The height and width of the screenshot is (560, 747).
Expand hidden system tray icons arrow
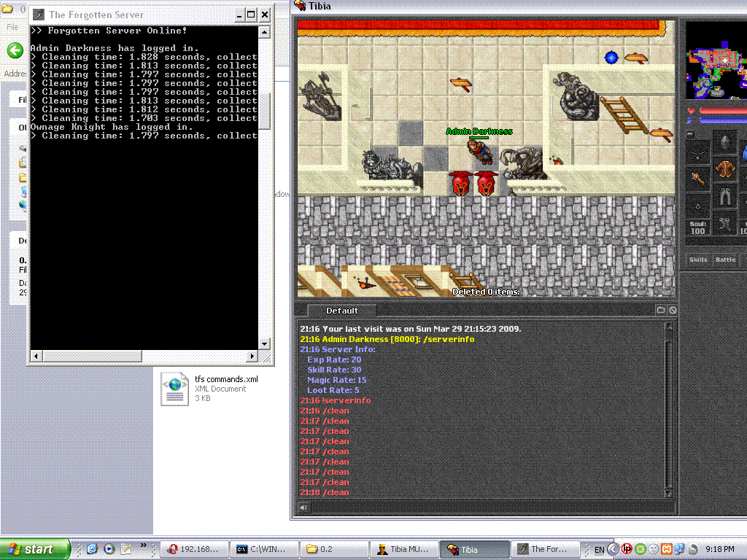coord(613,549)
